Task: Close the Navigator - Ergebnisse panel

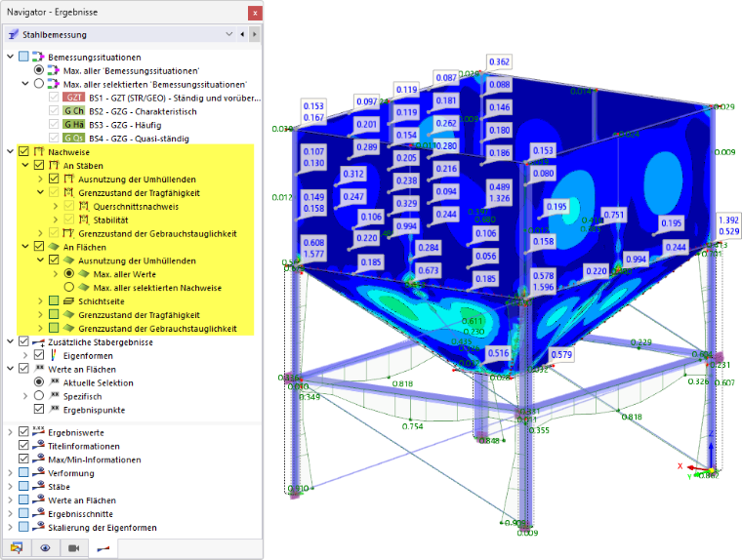Action: (x=255, y=13)
